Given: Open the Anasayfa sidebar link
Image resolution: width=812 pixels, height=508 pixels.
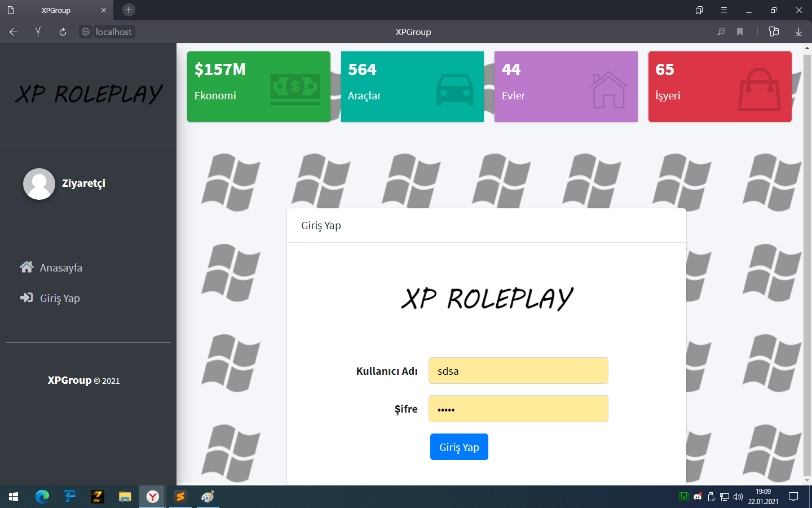Looking at the screenshot, I should [61, 268].
